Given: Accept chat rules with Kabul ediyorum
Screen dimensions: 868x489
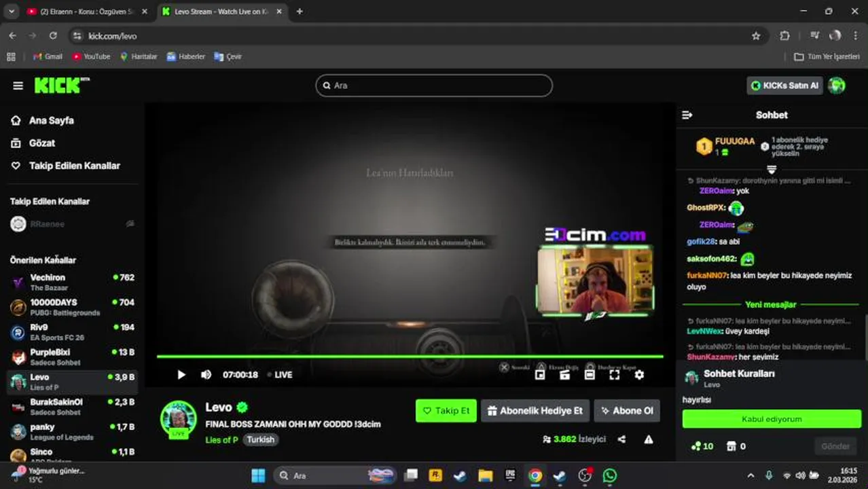Looking at the screenshot, I should pyautogui.click(x=772, y=419).
